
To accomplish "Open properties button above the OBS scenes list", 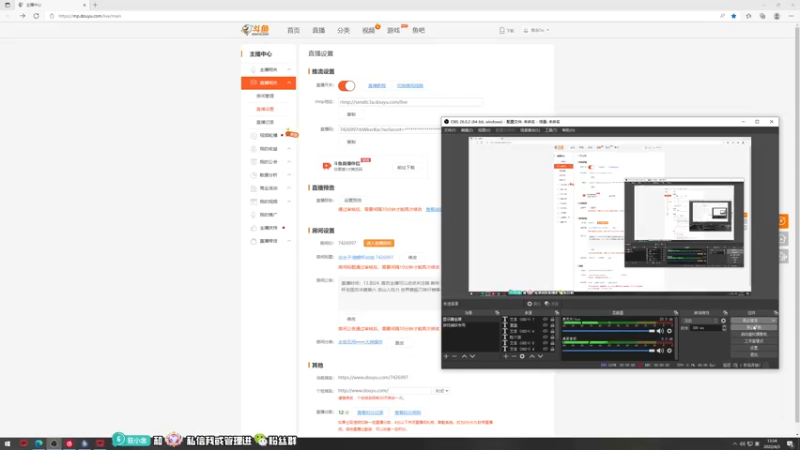I will click(x=533, y=304).
